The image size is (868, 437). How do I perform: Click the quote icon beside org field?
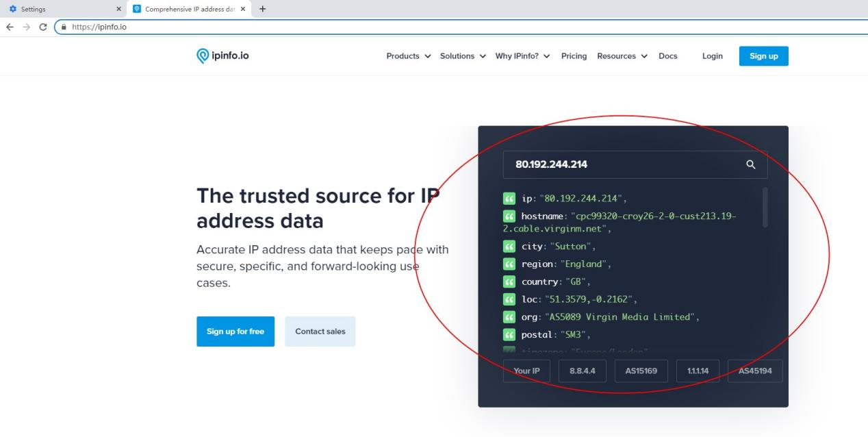509,317
